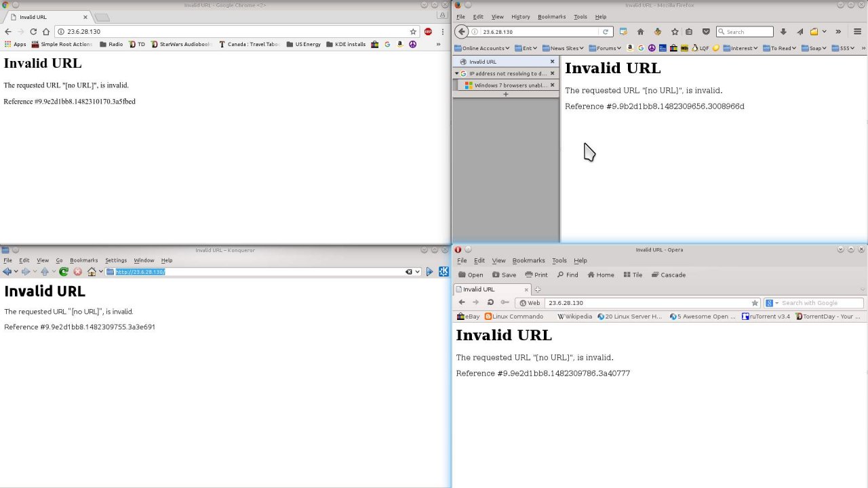Click the Adblock Plus extension icon in Chrome
The image size is (868, 488).
[x=428, y=32]
